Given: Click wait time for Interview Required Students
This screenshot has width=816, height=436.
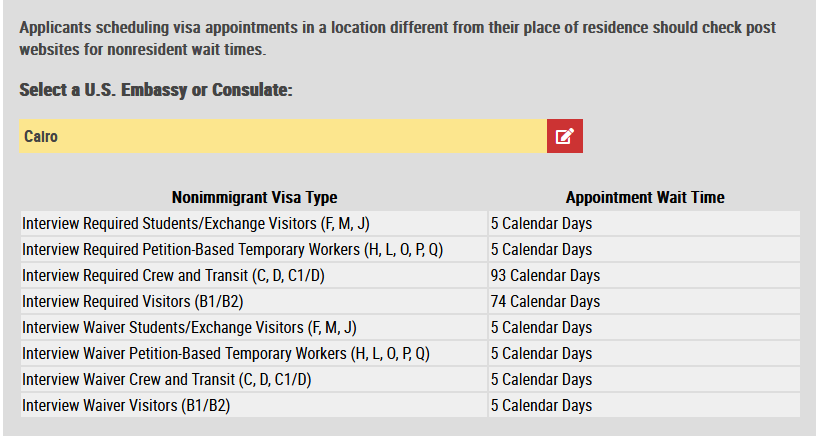Looking at the screenshot, I should pyautogui.click(x=541, y=223).
